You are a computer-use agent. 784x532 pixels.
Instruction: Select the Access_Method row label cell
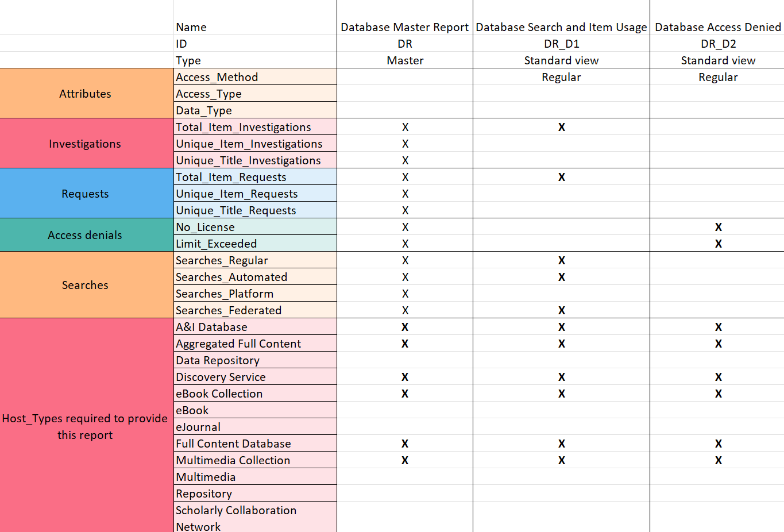coord(255,77)
